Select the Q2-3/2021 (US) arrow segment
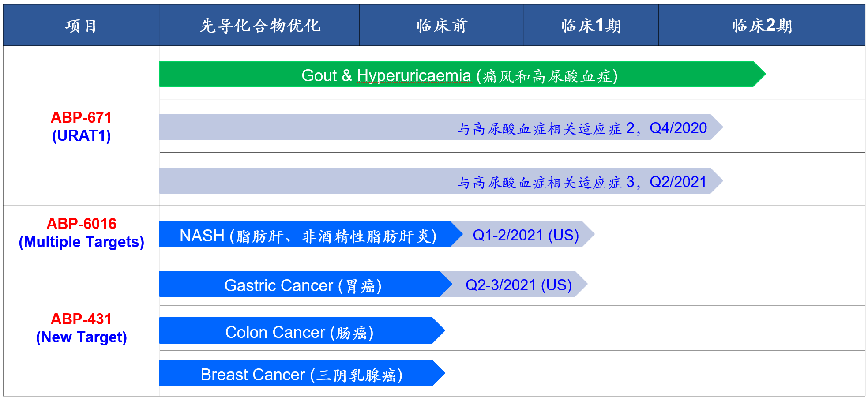This screenshot has height=401, width=868. [519, 285]
